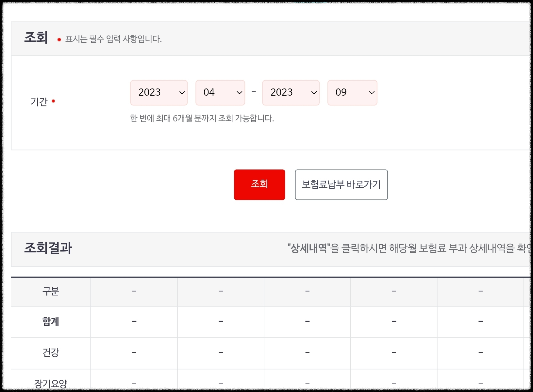Click the 조회 panel heading at top
This screenshot has width=533, height=392.
[x=36, y=38]
